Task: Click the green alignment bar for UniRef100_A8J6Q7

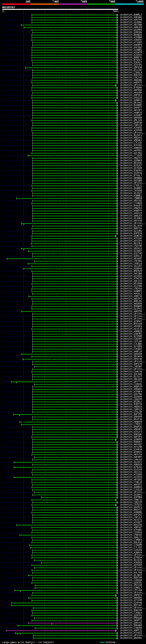Action: tap(62, 259)
